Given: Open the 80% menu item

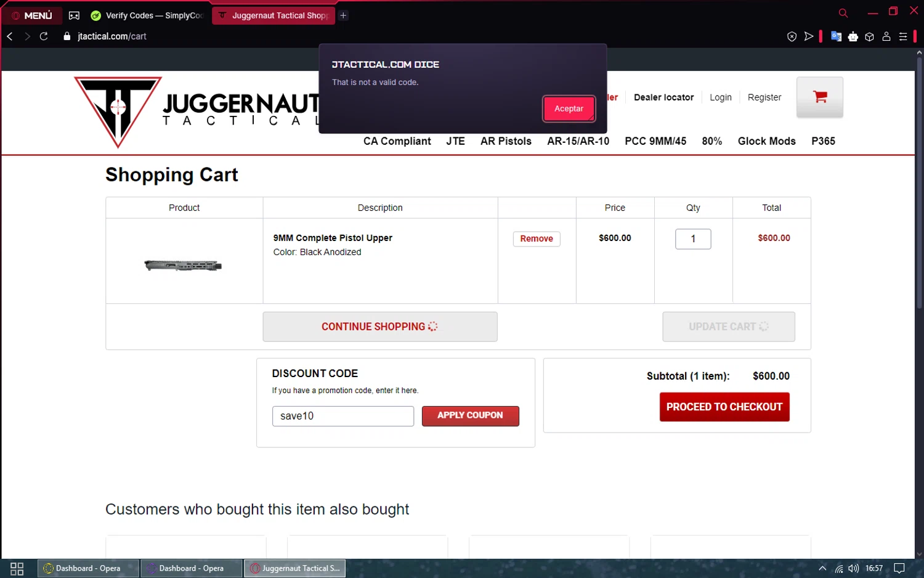Looking at the screenshot, I should (x=712, y=141).
